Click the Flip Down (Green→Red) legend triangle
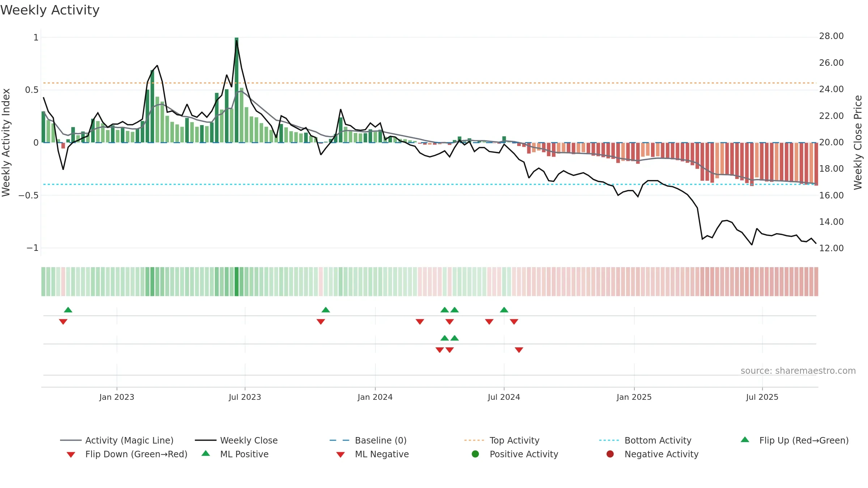Screen dimensions: 868x488 pyautogui.click(x=71, y=455)
